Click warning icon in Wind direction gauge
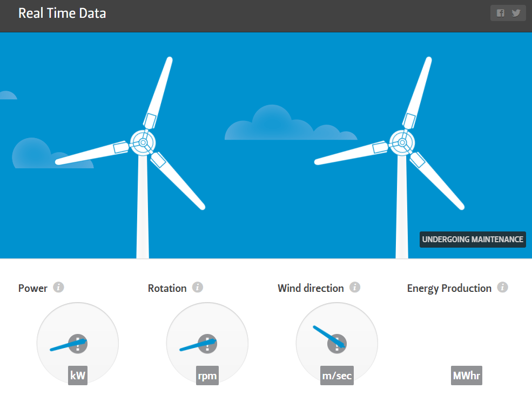Viewport: 532px width, 396px height. pos(337,343)
